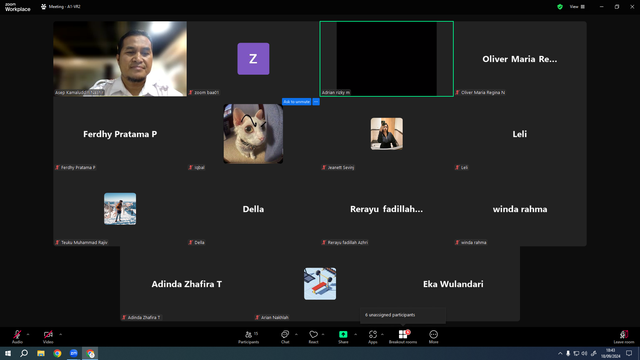Expand audio options arrow next to Audio

point(28,334)
